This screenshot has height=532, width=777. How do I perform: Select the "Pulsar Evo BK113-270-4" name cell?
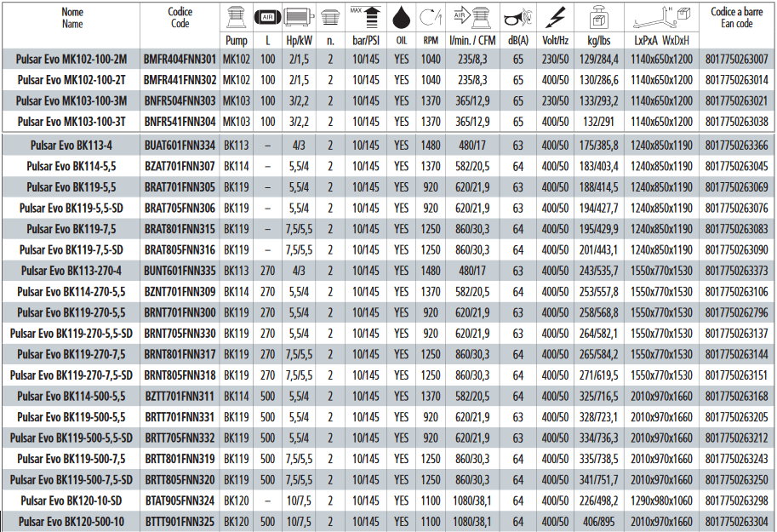[x=71, y=272]
